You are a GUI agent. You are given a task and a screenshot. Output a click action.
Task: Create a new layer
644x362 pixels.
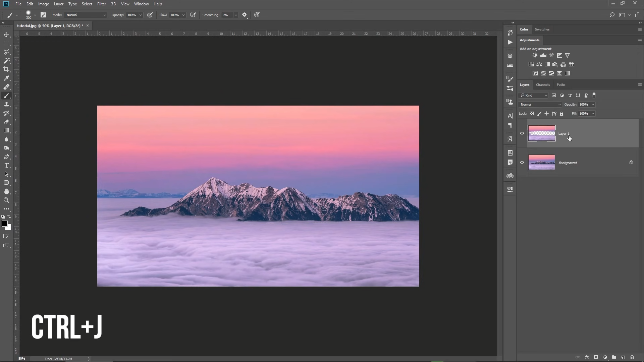623,357
